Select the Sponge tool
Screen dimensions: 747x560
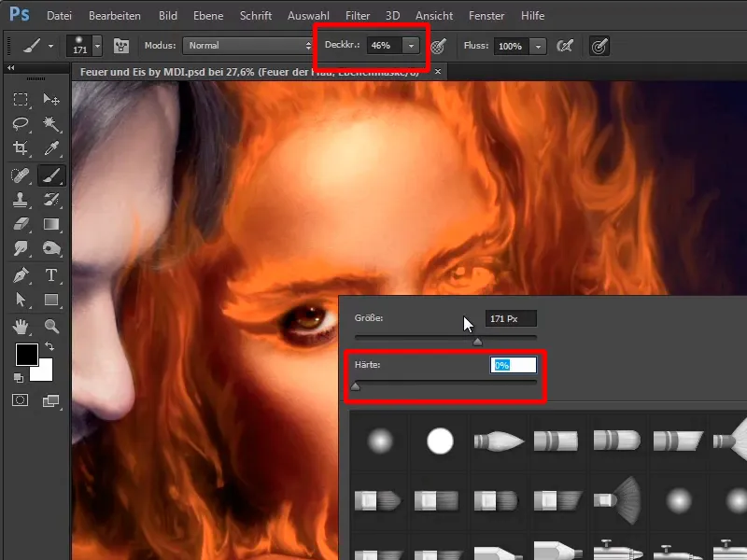(51, 248)
